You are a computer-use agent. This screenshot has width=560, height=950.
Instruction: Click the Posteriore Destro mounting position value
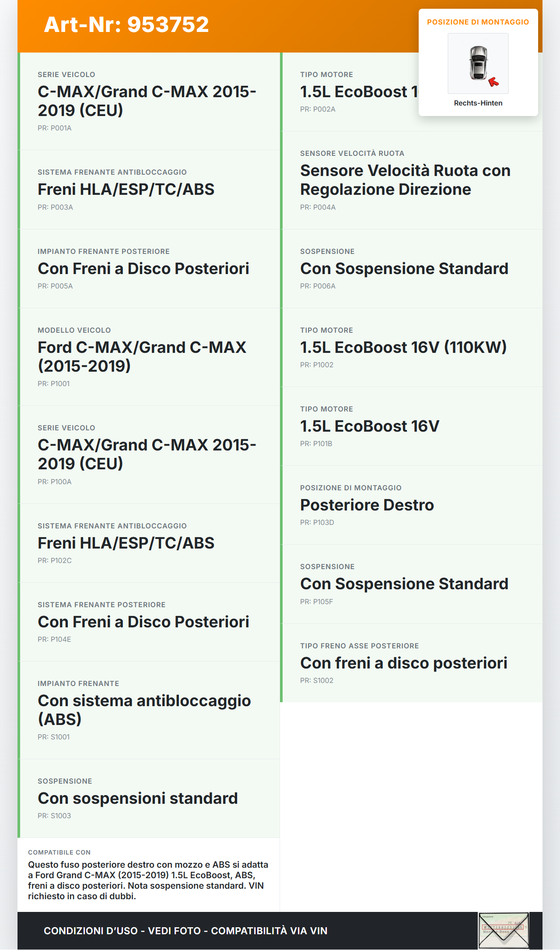tap(367, 505)
